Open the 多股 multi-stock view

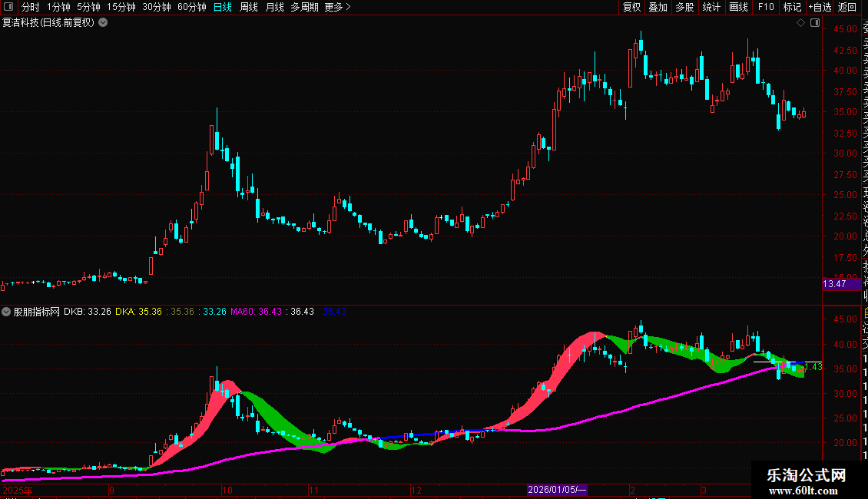(x=684, y=7)
